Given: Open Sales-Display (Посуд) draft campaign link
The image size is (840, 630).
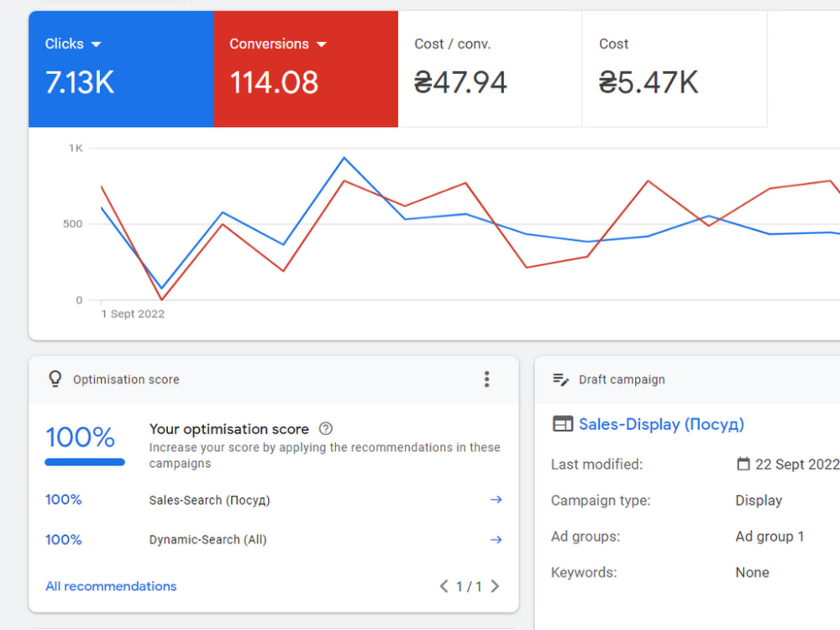Looking at the screenshot, I should 661,424.
